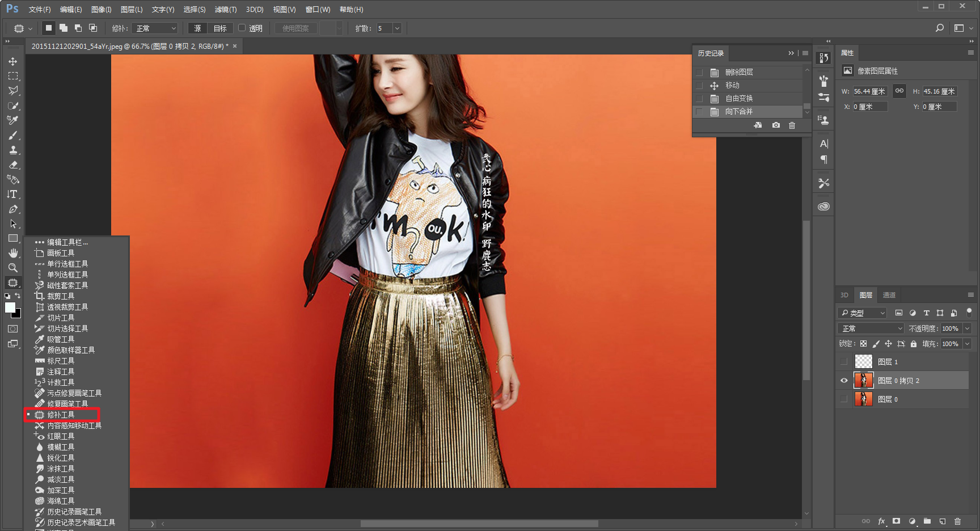Select the Pen tool
The height and width of the screenshot is (531, 980).
(12, 209)
